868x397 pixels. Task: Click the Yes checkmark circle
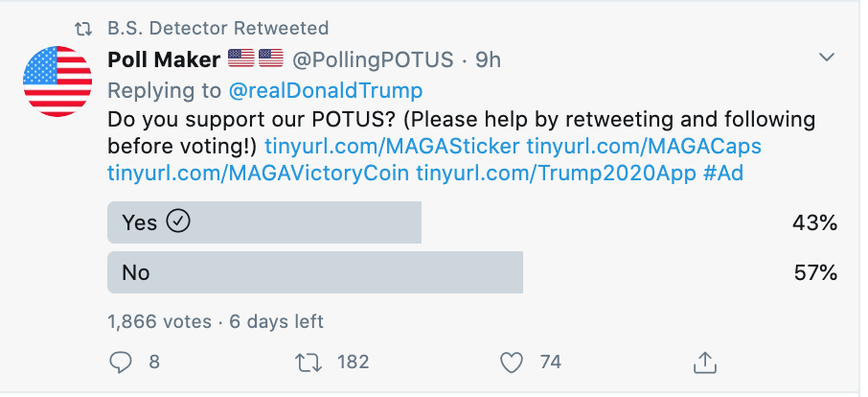(178, 222)
